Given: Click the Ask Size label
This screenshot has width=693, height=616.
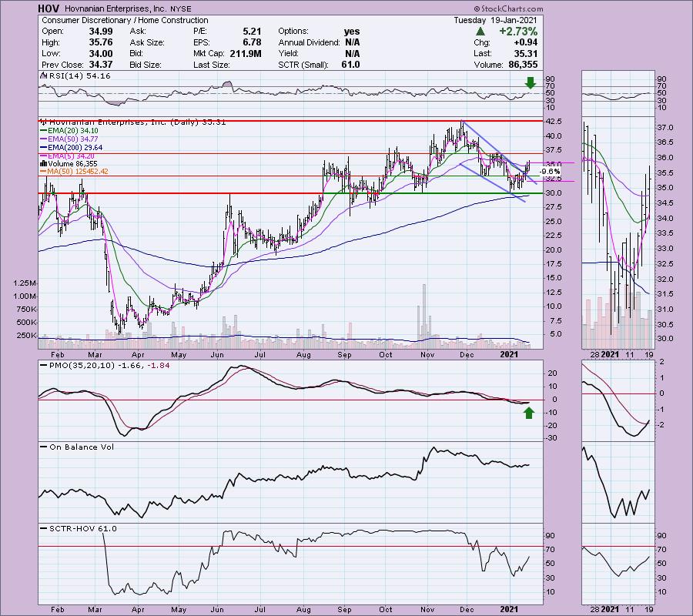Looking at the screenshot, I should (147, 42).
